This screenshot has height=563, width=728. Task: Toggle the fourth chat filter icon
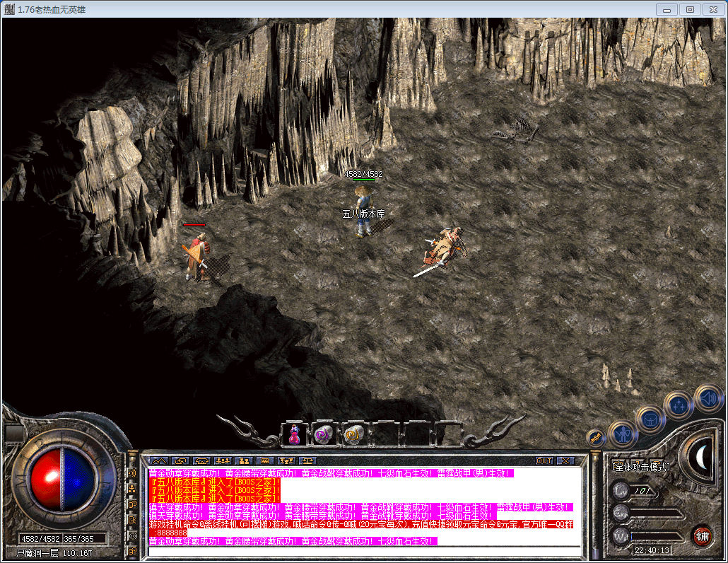[132, 521]
